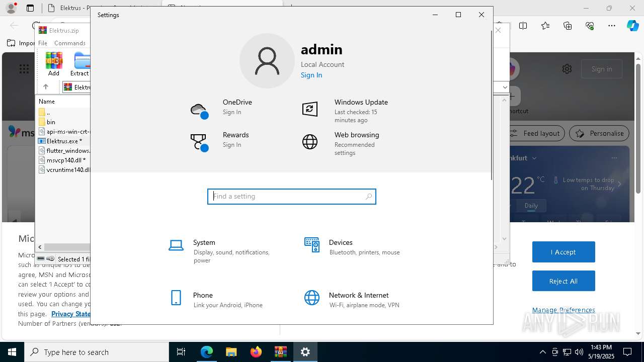
Task: Open Firefox from taskbar
Action: point(256,352)
